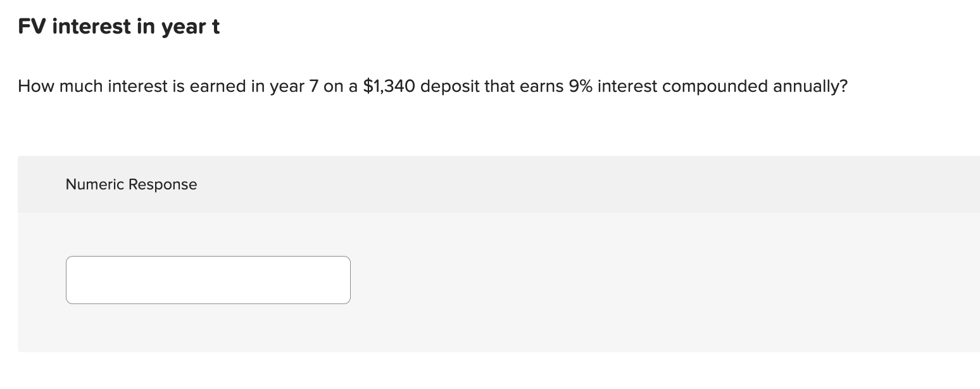Click the Numeric Response section header

coord(131,184)
